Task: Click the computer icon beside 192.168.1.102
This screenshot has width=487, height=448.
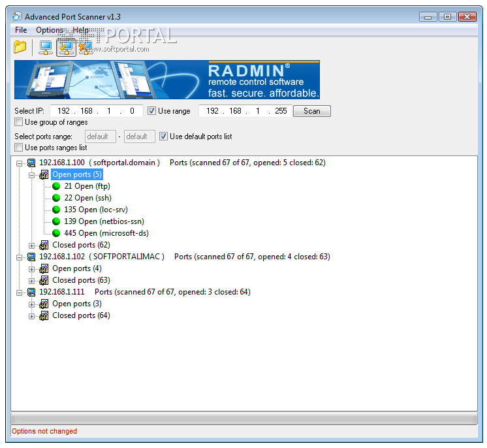Action: click(x=31, y=257)
